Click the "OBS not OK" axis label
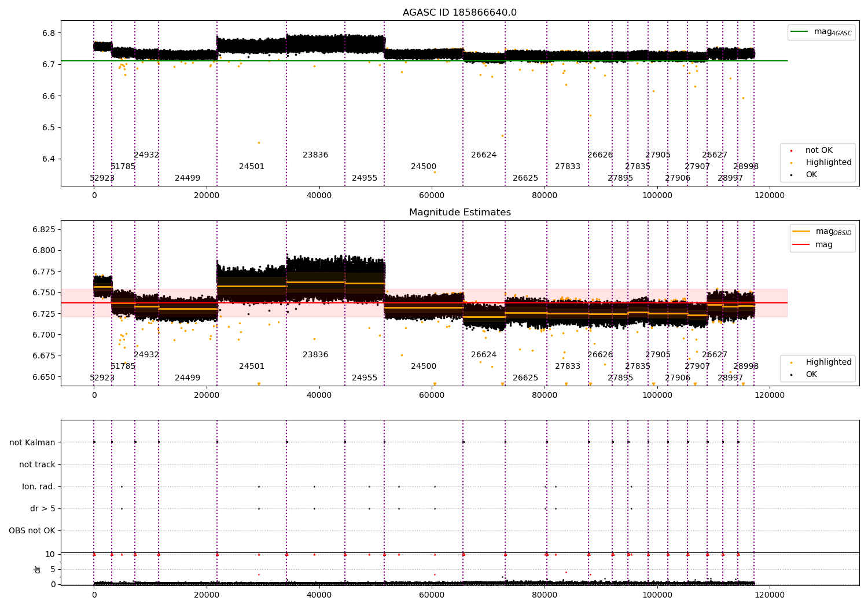 point(32,531)
